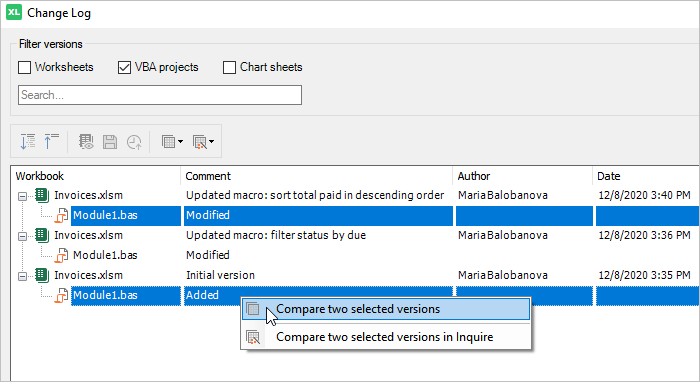Open dropdown arrow next to Inquire icon
This screenshot has width=700, height=382.
click(212, 142)
